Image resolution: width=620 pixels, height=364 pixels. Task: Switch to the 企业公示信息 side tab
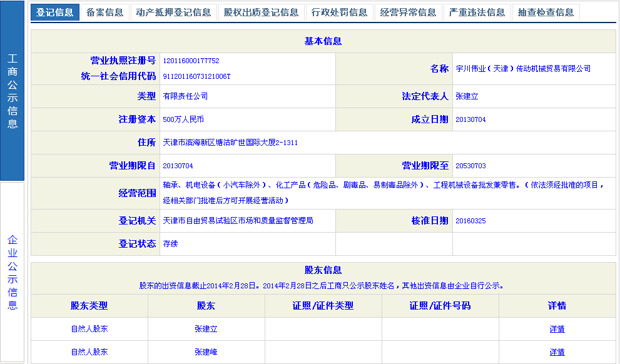[x=13, y=272]
